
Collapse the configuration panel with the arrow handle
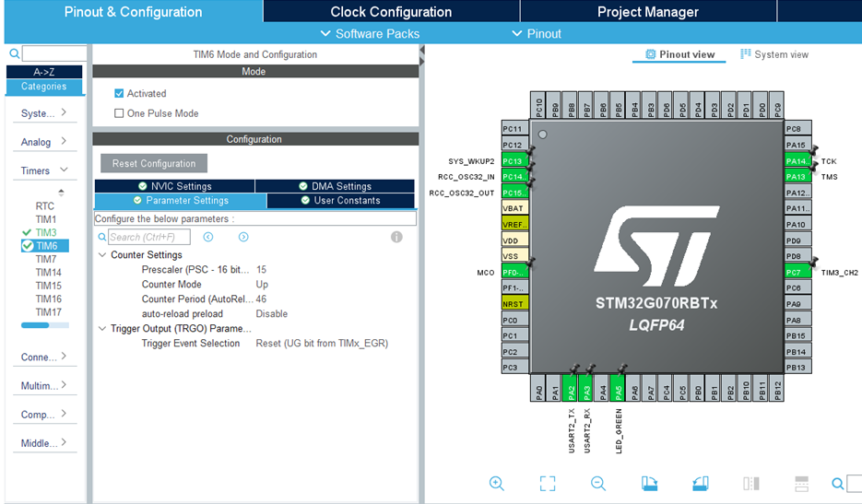click(421, 50)
